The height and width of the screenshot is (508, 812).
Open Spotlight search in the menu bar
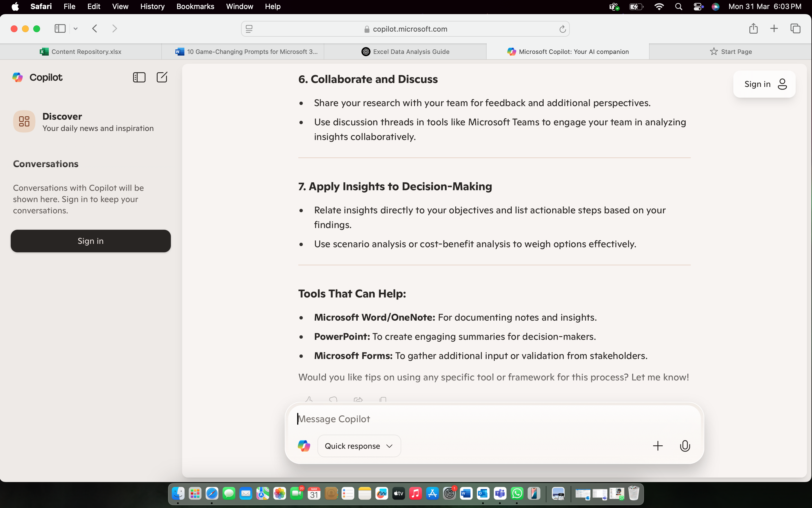[x=678, y=7]
